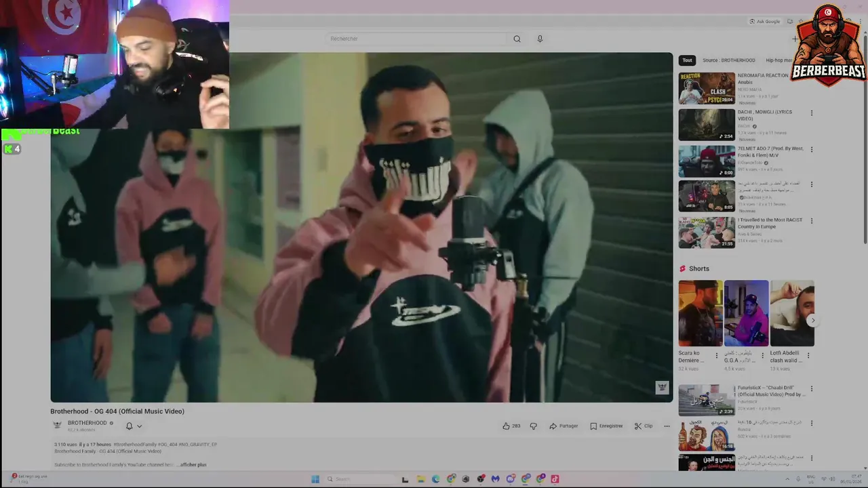Open the Arabic-titled video thumbnail with 8:05 duration

[x=707, y=197]
